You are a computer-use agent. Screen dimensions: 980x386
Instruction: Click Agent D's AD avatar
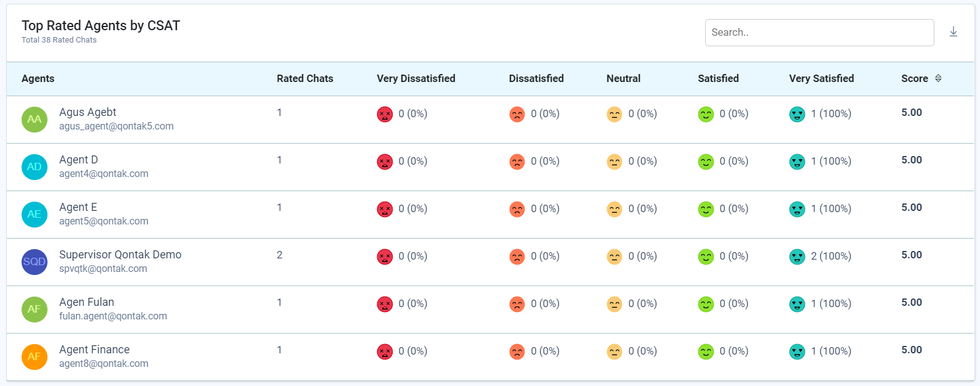tap(35, 167)
